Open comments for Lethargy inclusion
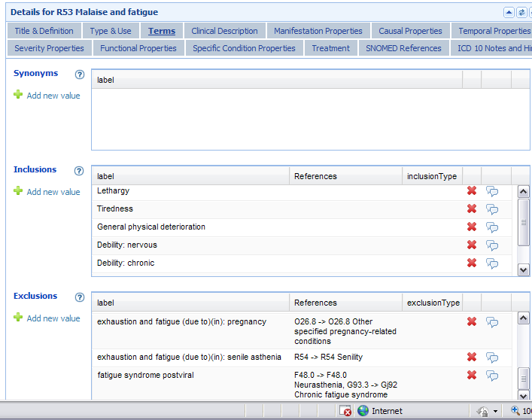The width and height of the screenshot is (532, 420). click(492, 191)
